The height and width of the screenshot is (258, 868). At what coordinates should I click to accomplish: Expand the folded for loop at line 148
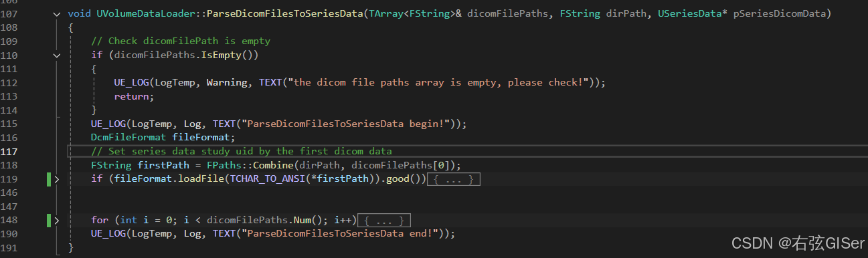pos(56,220)
